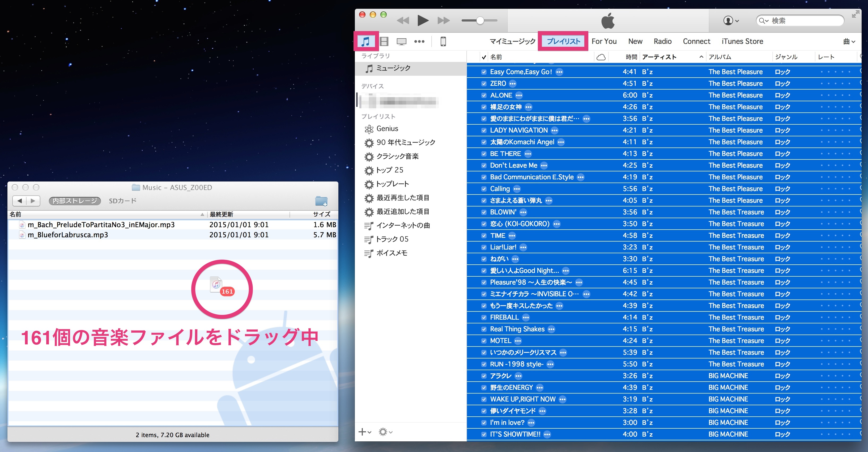Image resolution: width=868 pixels, height=452 pixels.
Task: Open options menu for BLOWIN' song
Action: [523, 212]
